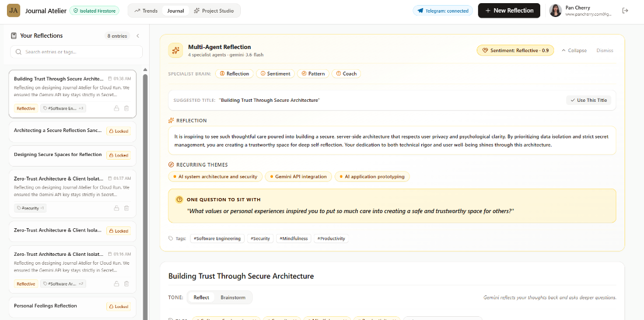The height and width of the screenshot is (320, 644).
Task: Click the Reflective tag on Building Trust entry
Action: click(26, 108)
